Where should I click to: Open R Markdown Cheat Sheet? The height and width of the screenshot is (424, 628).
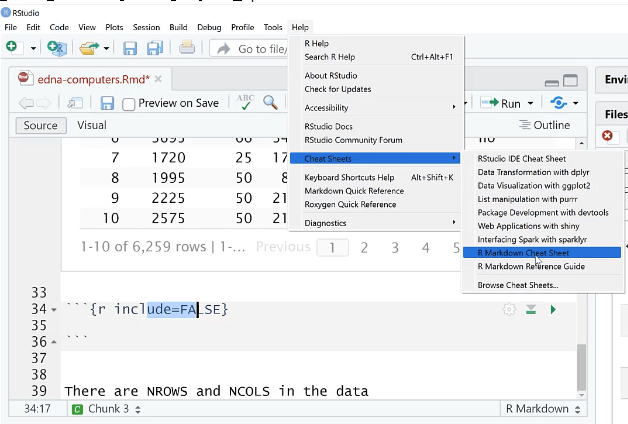pyautogui.click(x=542, y=253)
